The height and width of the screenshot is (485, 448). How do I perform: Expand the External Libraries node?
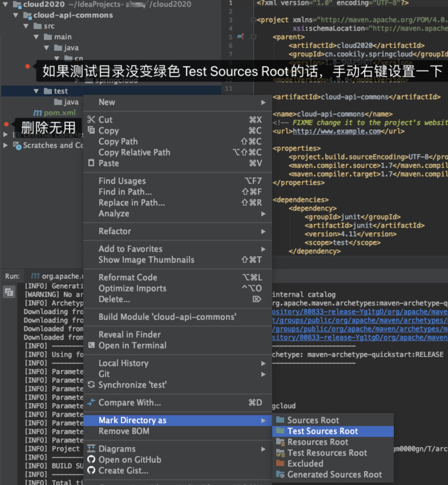point(5,135)
